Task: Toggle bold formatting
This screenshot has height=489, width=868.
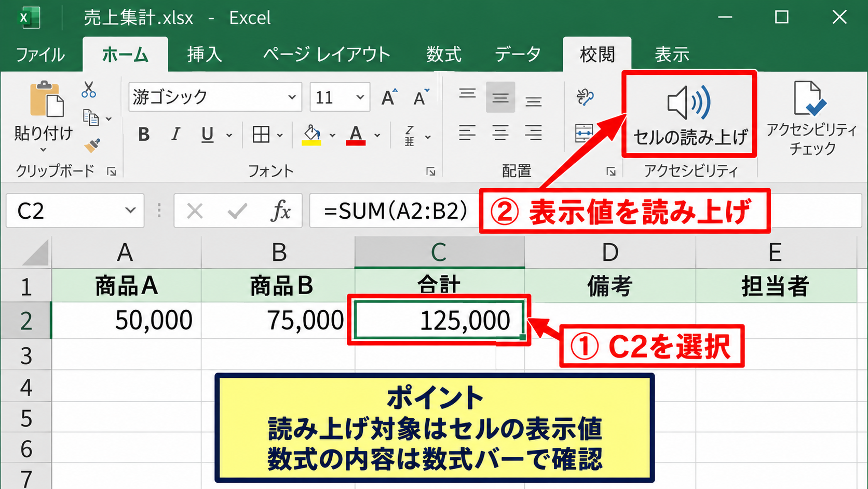Action: tap(144, 135)
